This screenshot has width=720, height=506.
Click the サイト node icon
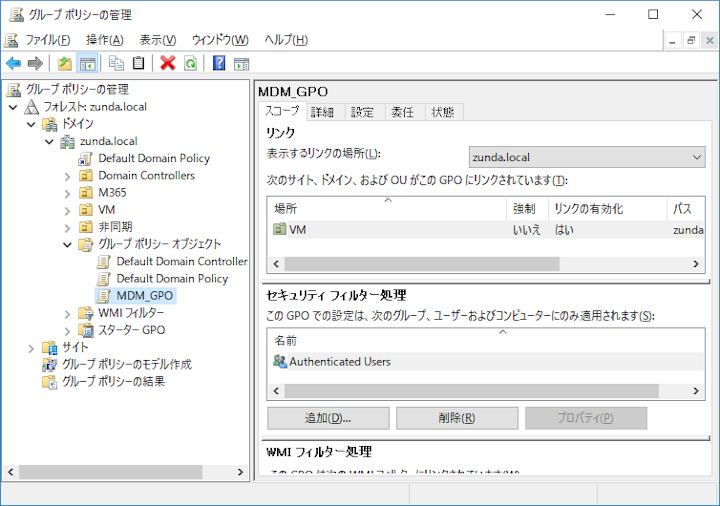pos(50,348)
